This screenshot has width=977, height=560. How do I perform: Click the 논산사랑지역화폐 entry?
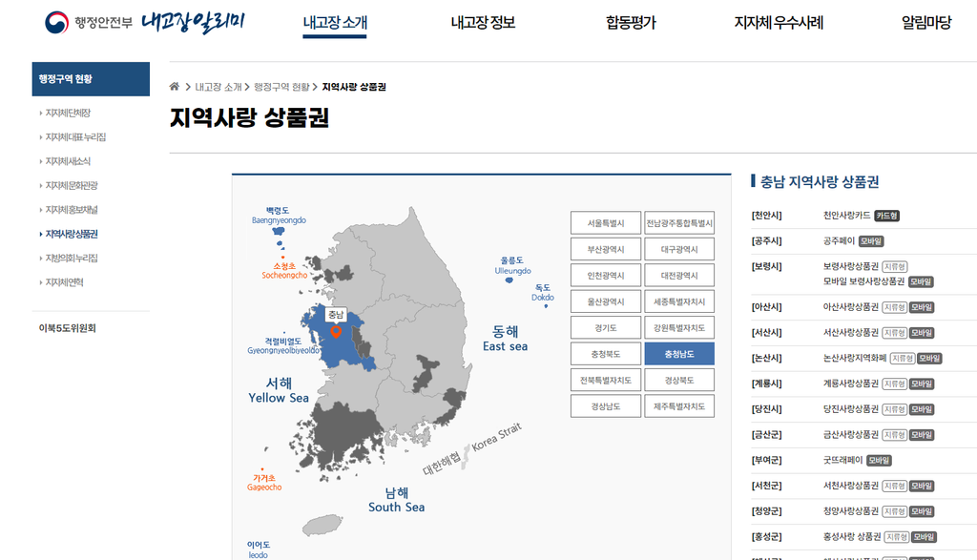tap(855, 358)
